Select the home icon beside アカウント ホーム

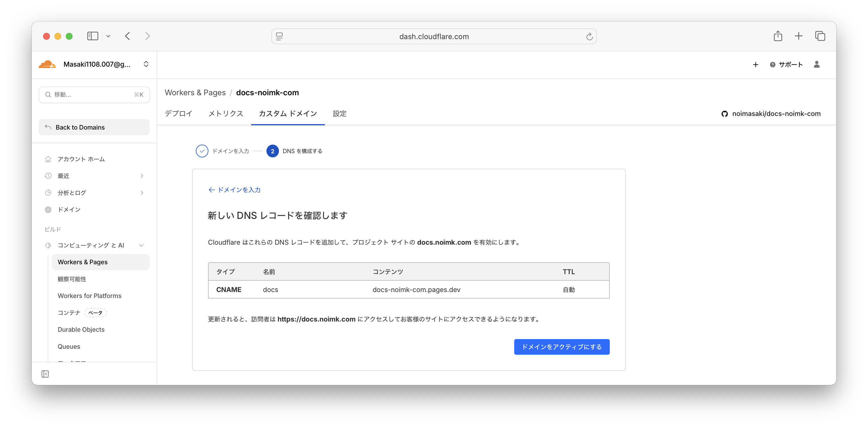[x=48, y=159]
